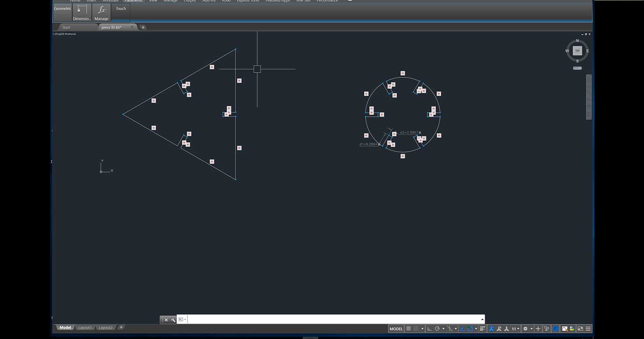Open the Touch panel in ribbon
Screen dimensions: 644x339
click(121, 12)
